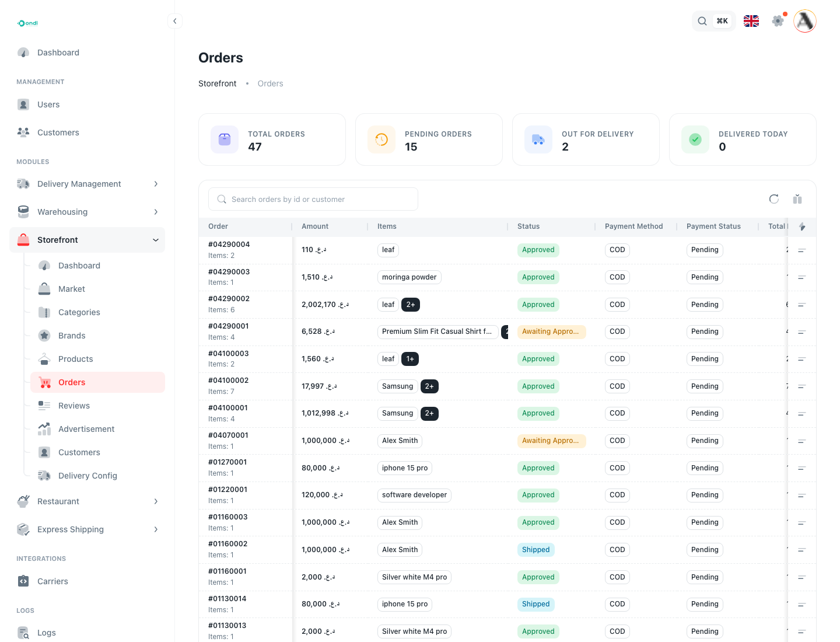Open settings gear in the header

pyautogui.click(x=778, y=21)
